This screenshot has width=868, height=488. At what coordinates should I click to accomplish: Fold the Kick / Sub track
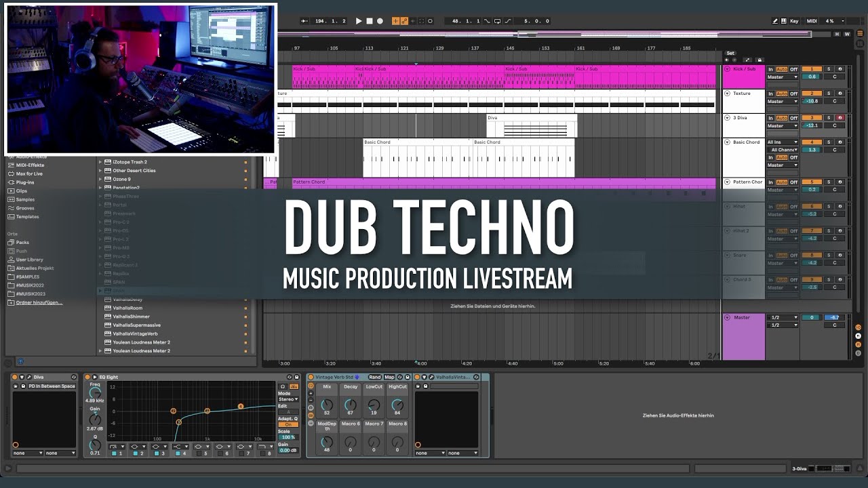[x=728, y=69]
